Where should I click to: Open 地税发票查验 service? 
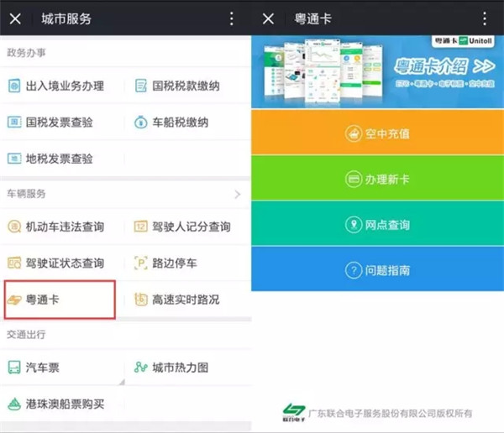(x=62, y=159)
